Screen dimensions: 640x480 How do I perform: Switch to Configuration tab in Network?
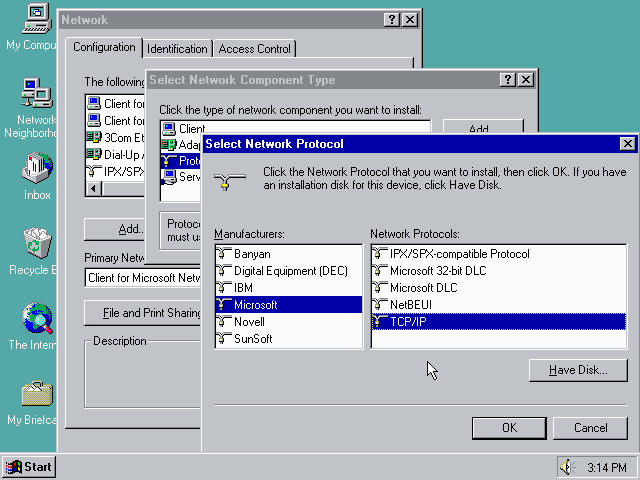[104, 48]
